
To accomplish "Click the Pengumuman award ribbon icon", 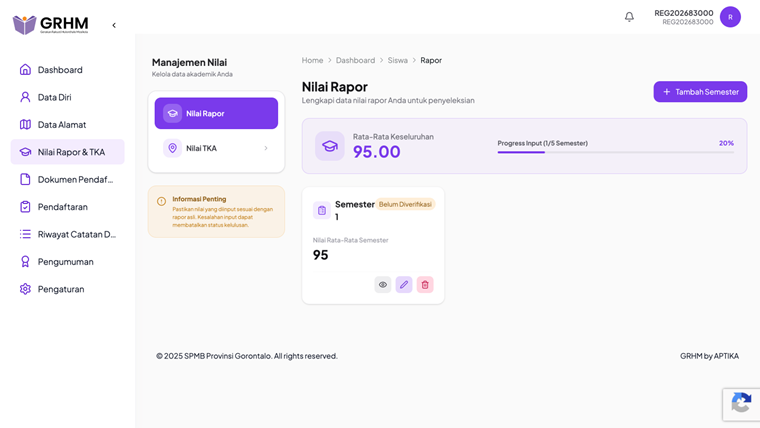I will pyautogui.click(x=25, y=261).
